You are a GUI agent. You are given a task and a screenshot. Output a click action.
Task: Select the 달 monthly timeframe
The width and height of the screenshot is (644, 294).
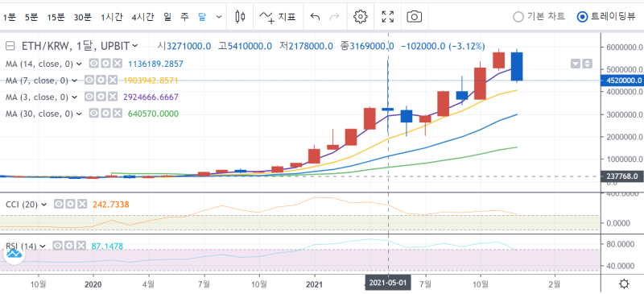click(x=202, y=17)
